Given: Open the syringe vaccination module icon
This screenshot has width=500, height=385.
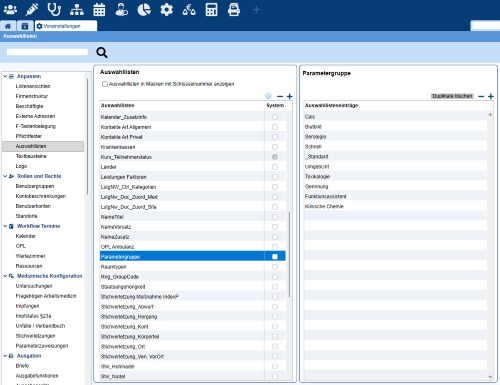Looking at the screenshot, I should click(32, 10).
